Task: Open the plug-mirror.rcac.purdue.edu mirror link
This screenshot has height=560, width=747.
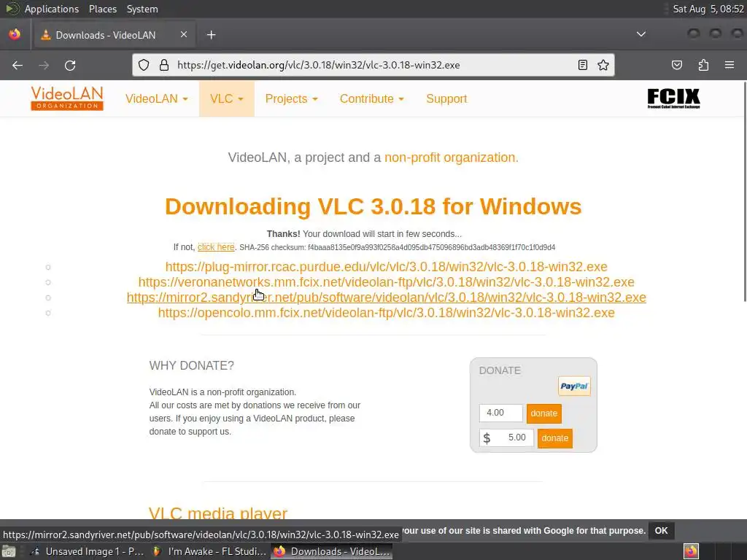Action: [387, 267]
